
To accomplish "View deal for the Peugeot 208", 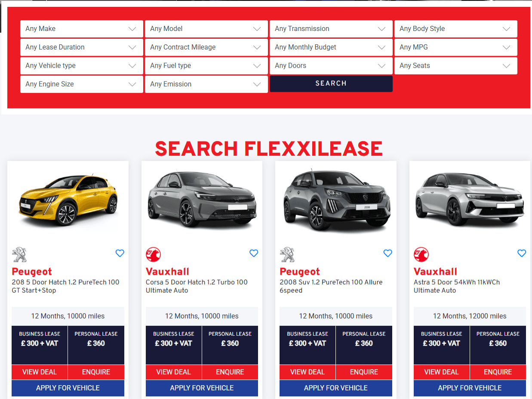I will point(40,372).
